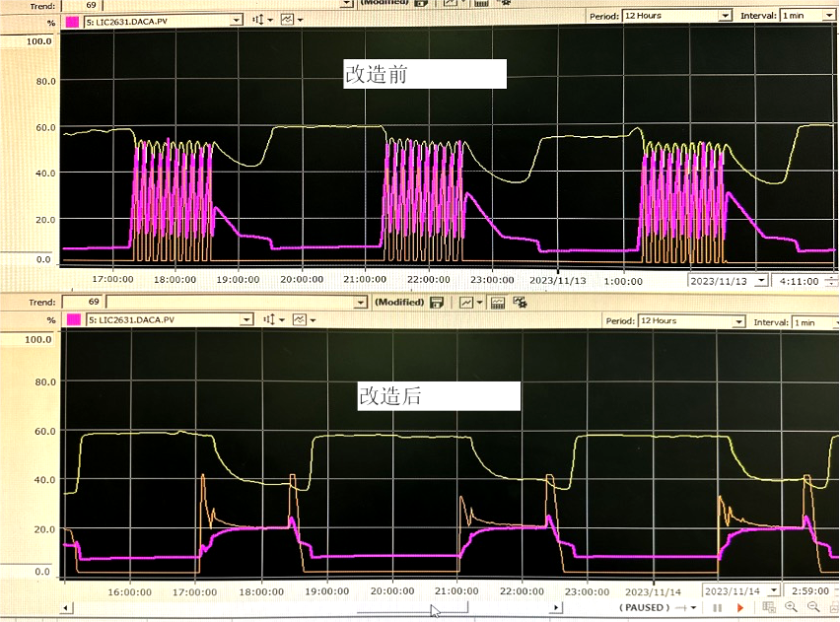Open the 2023/11/14 date picker dropdown

pos(774,589)
